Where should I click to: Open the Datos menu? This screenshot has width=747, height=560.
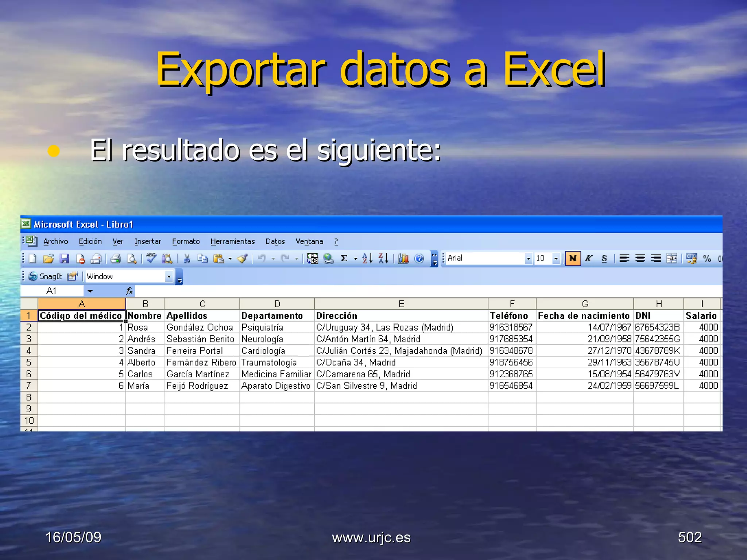275,241
